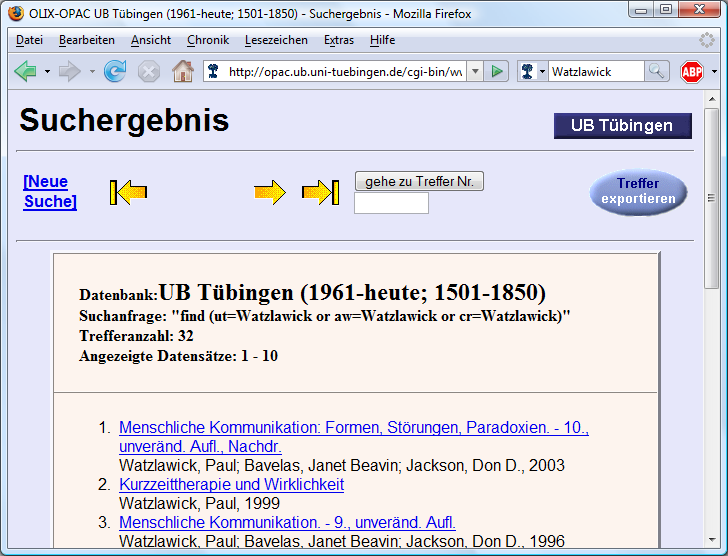Image resolution: width=728 pixels, height=556 pixels.
Task: Click the scrollbar down arrow
Action: click(711, 540)
